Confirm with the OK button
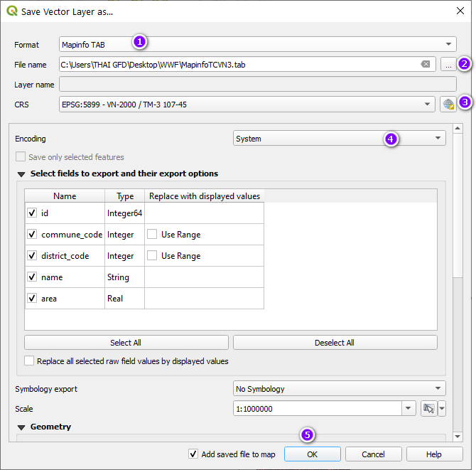The width and height of the screenshot is (476, 470). [313, 454]
